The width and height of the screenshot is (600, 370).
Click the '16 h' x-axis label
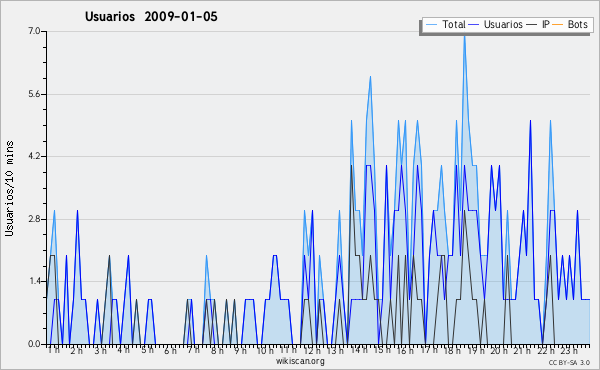405,351
